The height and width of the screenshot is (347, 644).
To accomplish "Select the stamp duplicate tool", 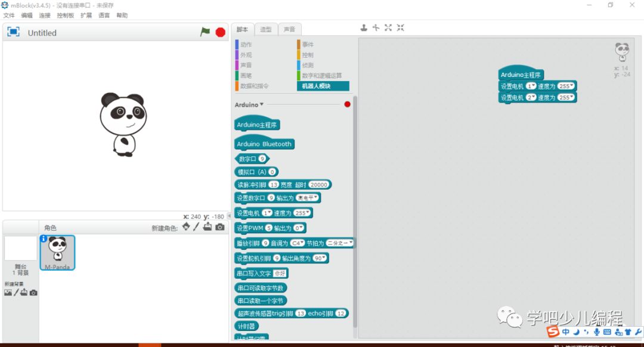I will [x=364, y=27].
